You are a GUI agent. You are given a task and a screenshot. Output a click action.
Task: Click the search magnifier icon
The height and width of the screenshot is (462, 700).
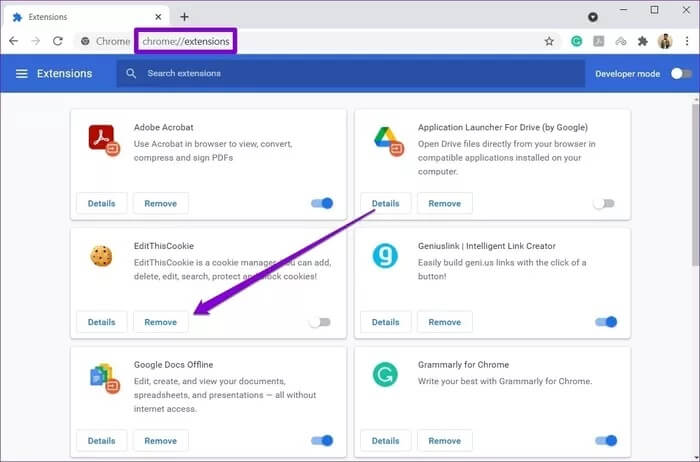coord(131,73)
